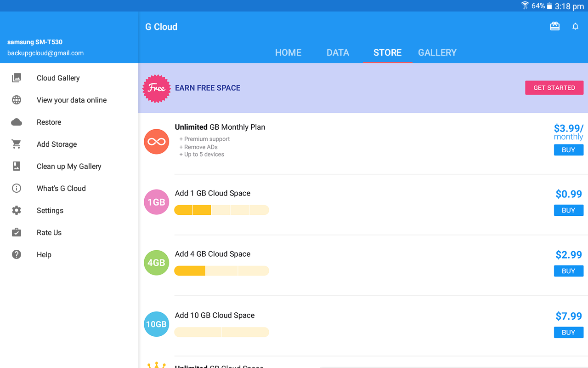Select the STORE tab
Screen dimensions: 588x368
click(388, 52)
